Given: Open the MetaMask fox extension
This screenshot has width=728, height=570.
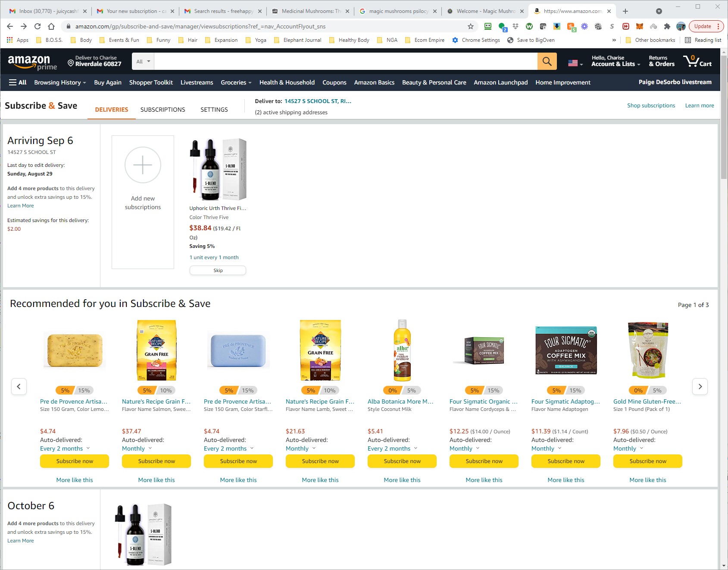Looking at the screenshot, I should 639,26.
